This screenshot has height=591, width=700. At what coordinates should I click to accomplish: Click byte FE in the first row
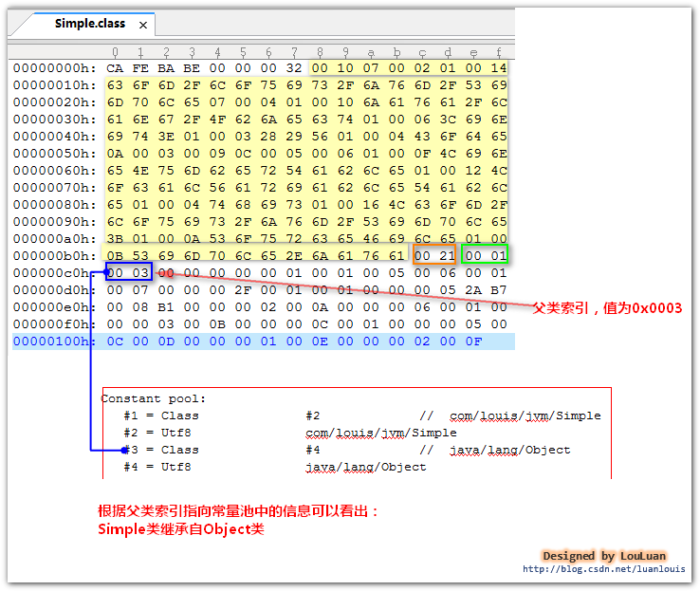[x=140, y=68]
